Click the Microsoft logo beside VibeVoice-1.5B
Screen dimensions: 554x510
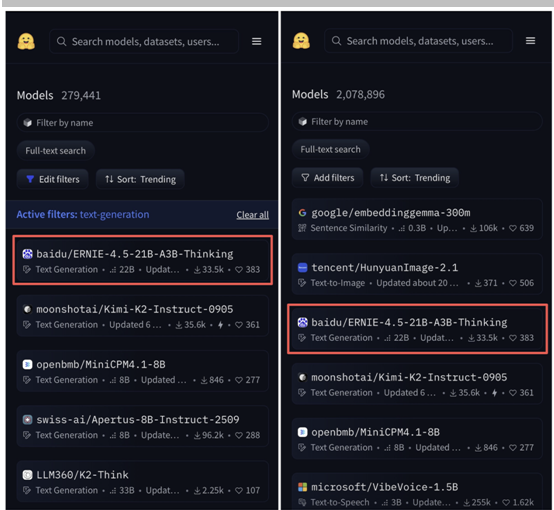pos(302,487)
